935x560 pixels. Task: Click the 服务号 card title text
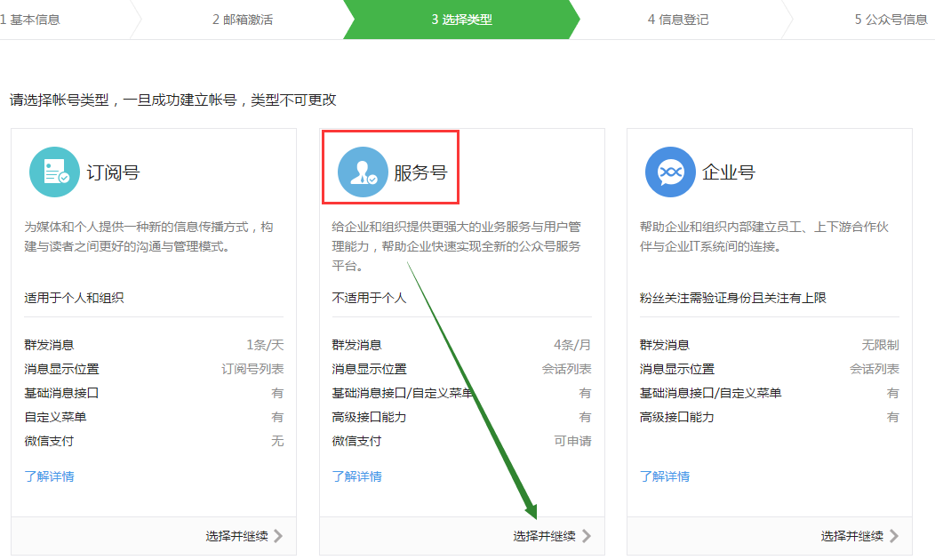[x=420, y=172]
